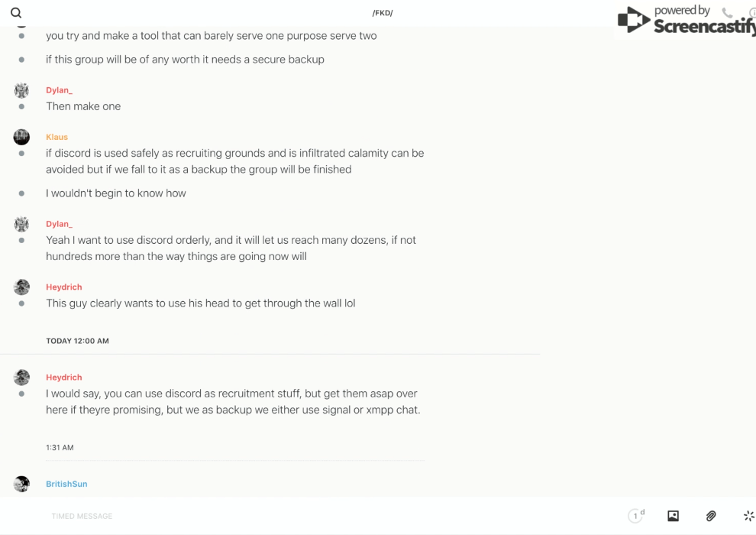Viewport: 756px width, 535px height.
Task: Open Klaus's profile avatar
Action: 21,137
